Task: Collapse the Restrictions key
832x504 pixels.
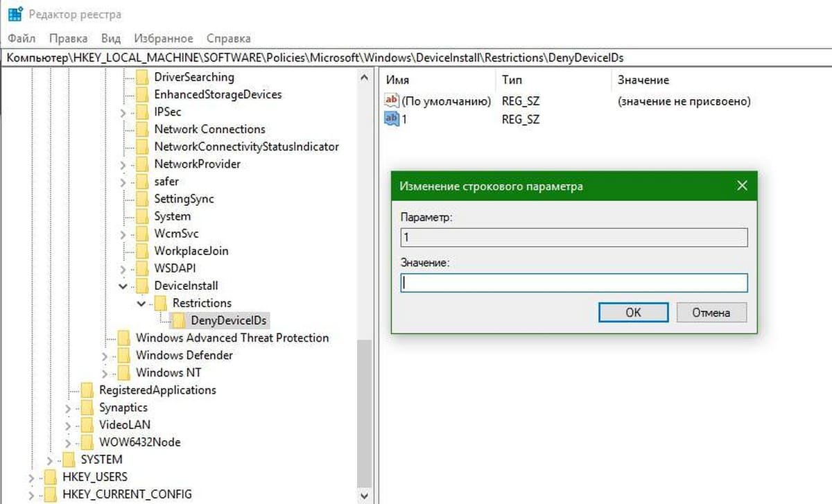Action: tap(141, 303)
